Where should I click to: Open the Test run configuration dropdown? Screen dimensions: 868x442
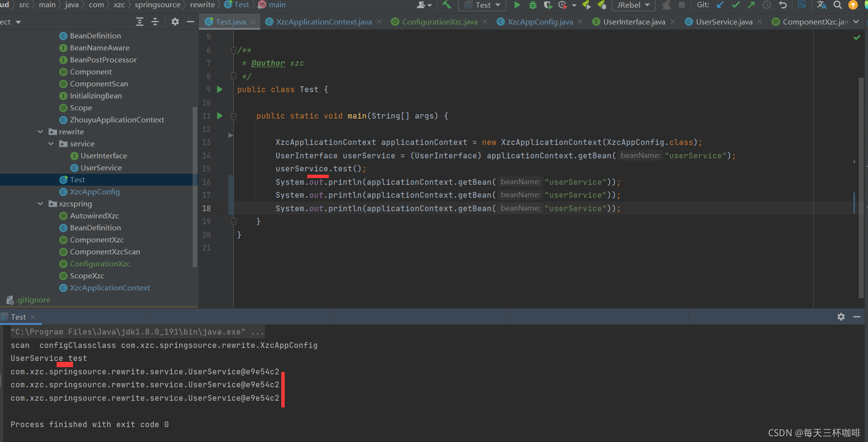tap(482, 5)
